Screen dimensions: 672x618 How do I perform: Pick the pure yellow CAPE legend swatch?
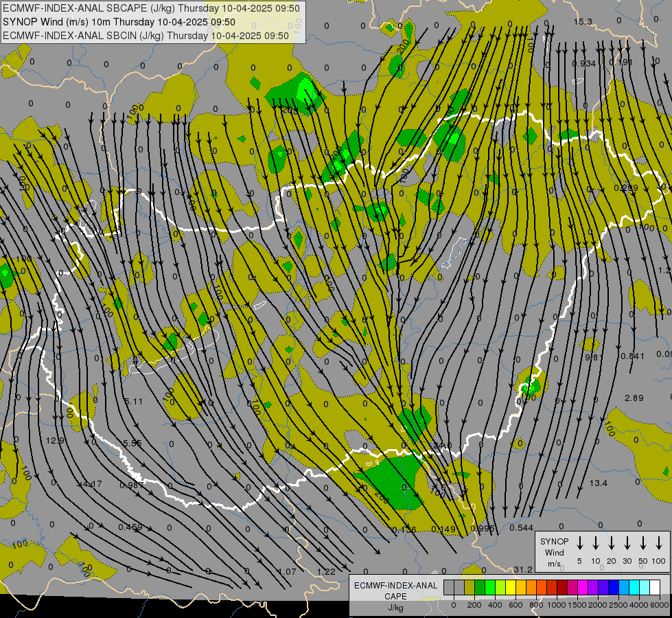click(x=511, y=588)
